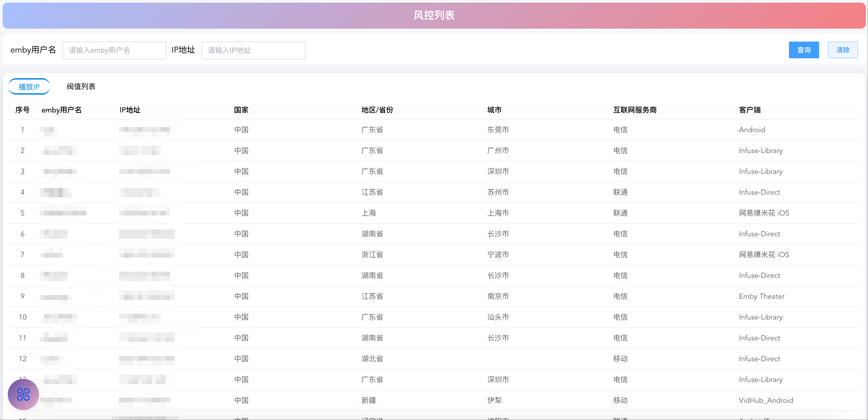Click the floating purple command icon
868x420 pixels.
pos(23,394)
